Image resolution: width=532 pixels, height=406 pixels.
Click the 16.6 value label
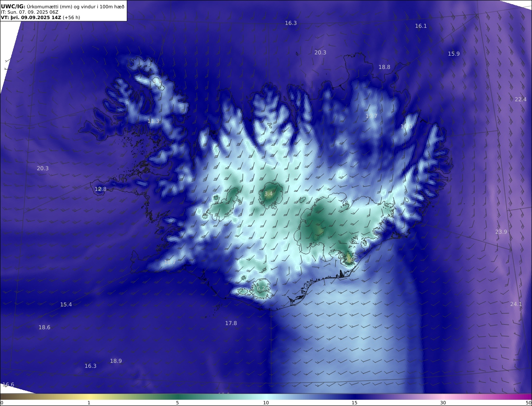coord(8,384)
